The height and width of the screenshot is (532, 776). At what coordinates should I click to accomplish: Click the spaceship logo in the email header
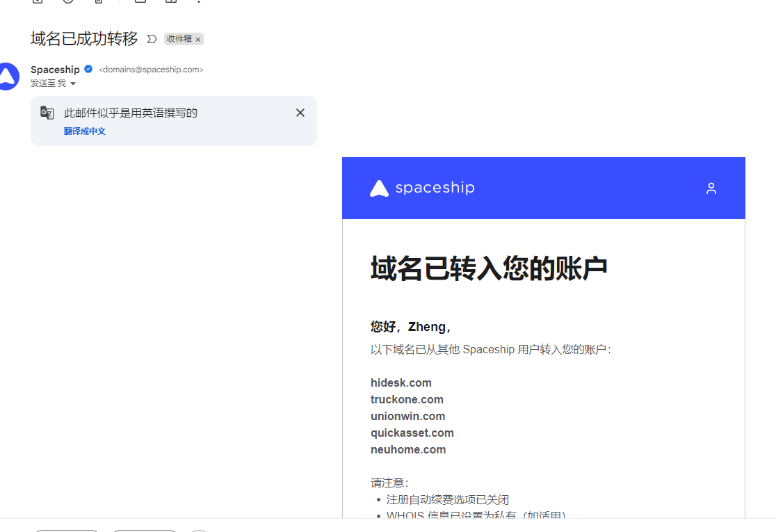coord(422,188)
